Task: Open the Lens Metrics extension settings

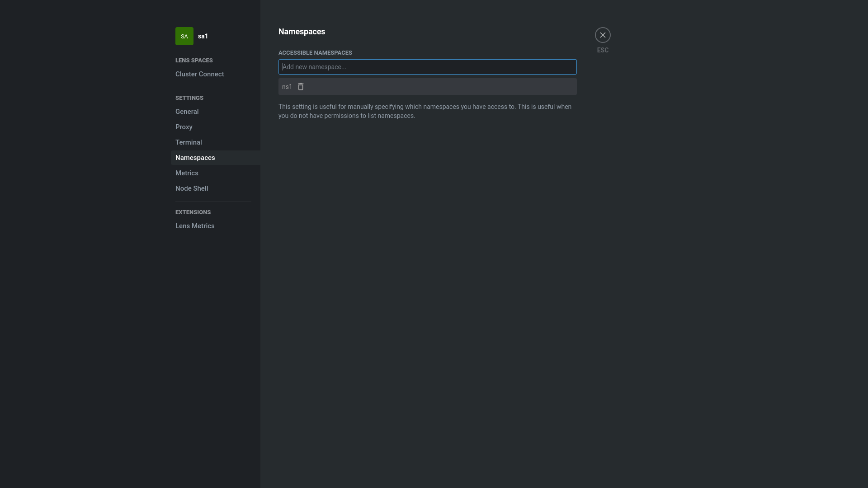Action: pos(195,226)
